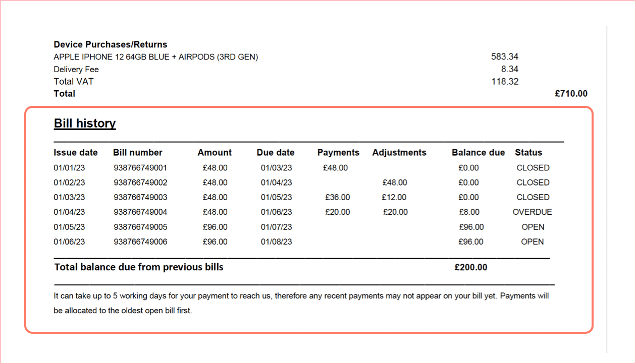Click the Issue date column header

[76, 153]
